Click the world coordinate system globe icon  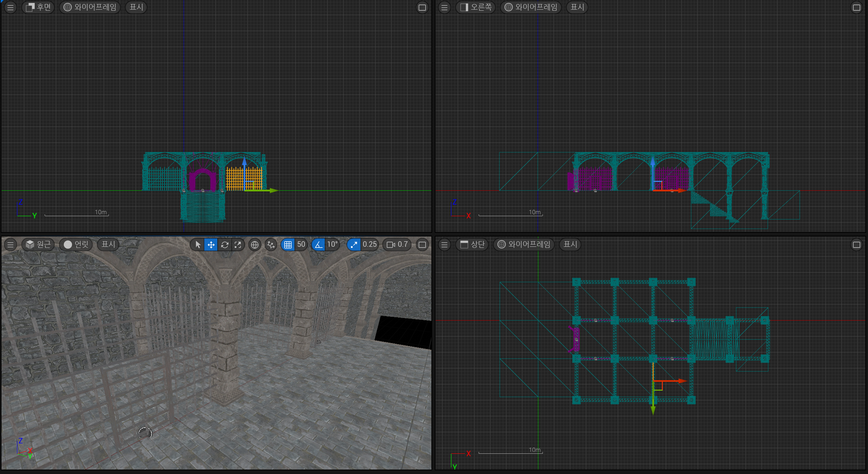(x=255, y=245)
